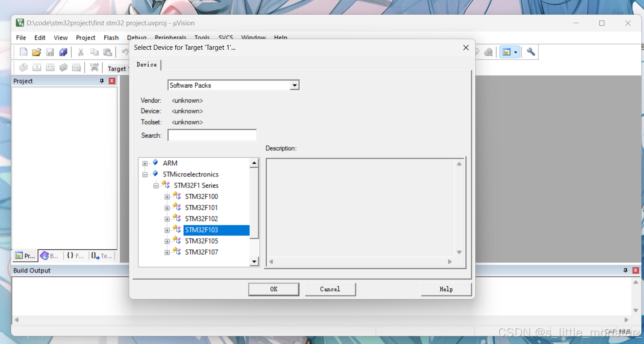Click the Window layout toolbar icon
This screenshot has width=644, height=344.
click(x=506, y=52)
